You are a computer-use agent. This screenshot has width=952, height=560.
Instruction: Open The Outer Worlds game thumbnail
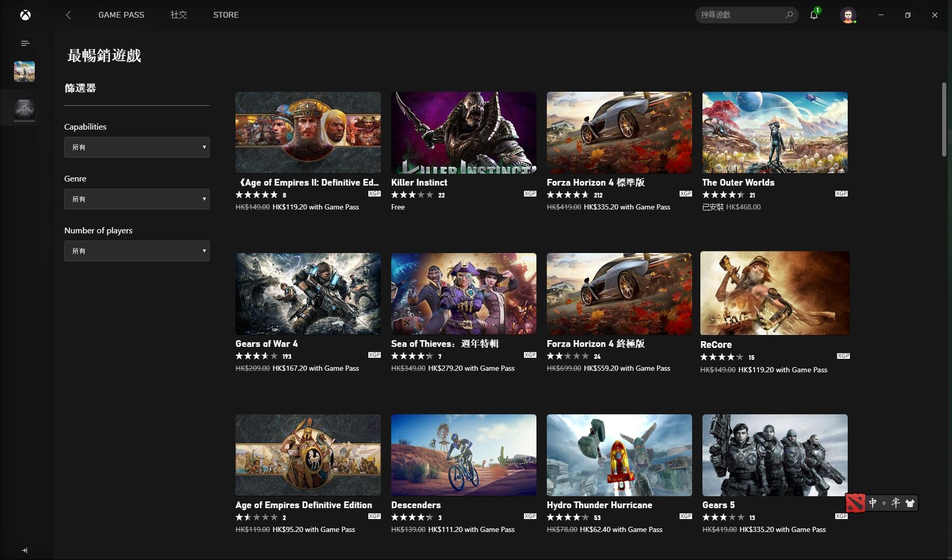[x=775, y=133]
